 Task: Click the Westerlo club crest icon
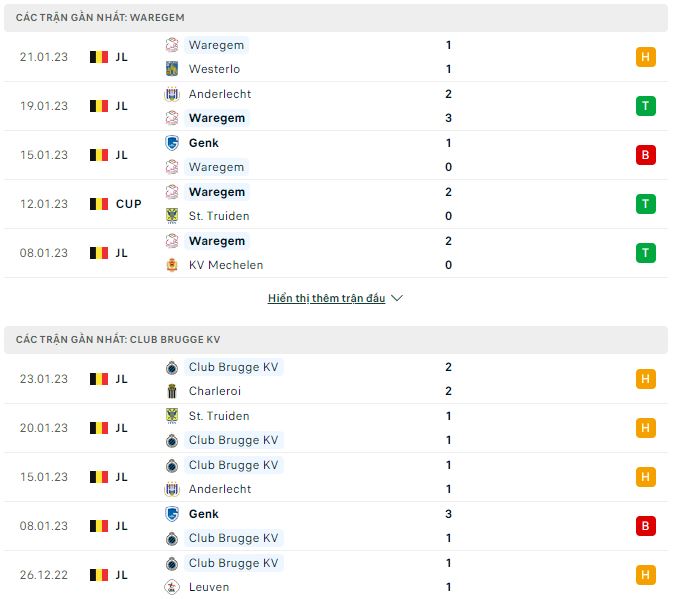point(172,69)
